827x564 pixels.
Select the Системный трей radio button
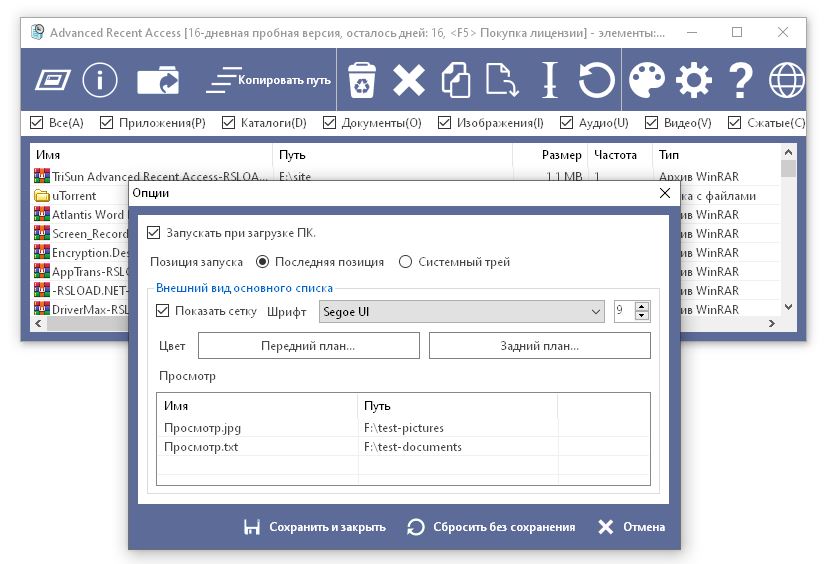click(x=405, y=262)
